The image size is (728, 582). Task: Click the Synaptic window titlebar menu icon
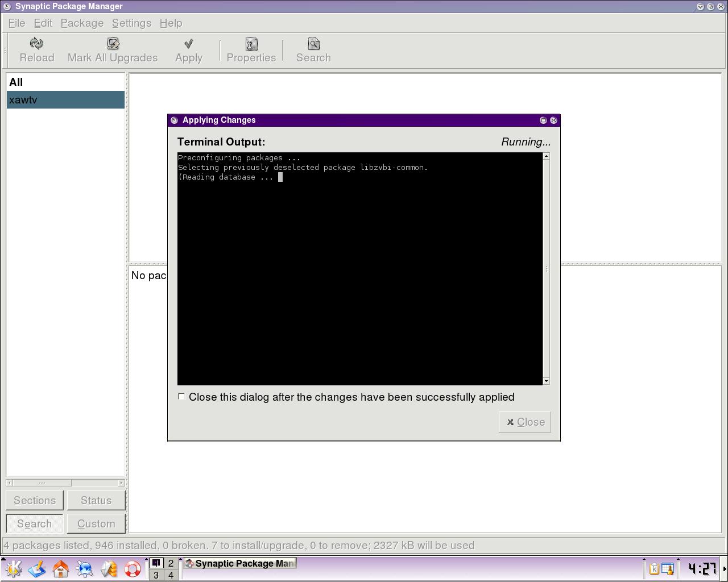point(7,6)
